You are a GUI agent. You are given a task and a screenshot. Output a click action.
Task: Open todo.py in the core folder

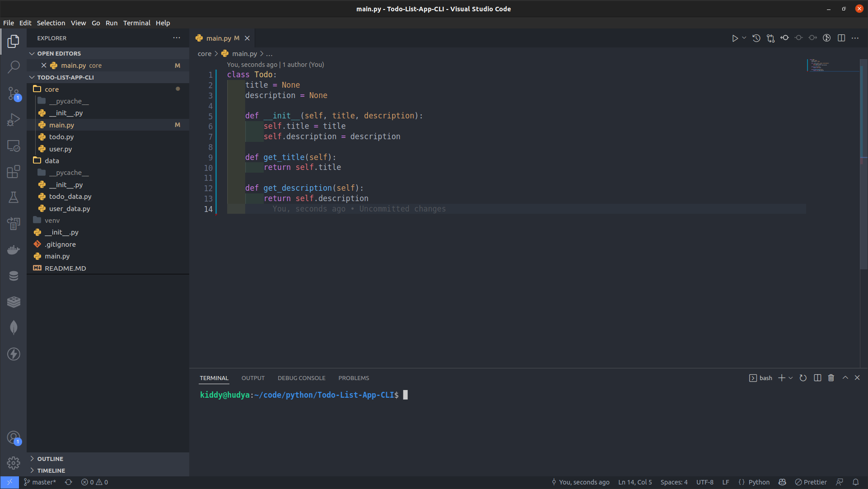point(61,137)
